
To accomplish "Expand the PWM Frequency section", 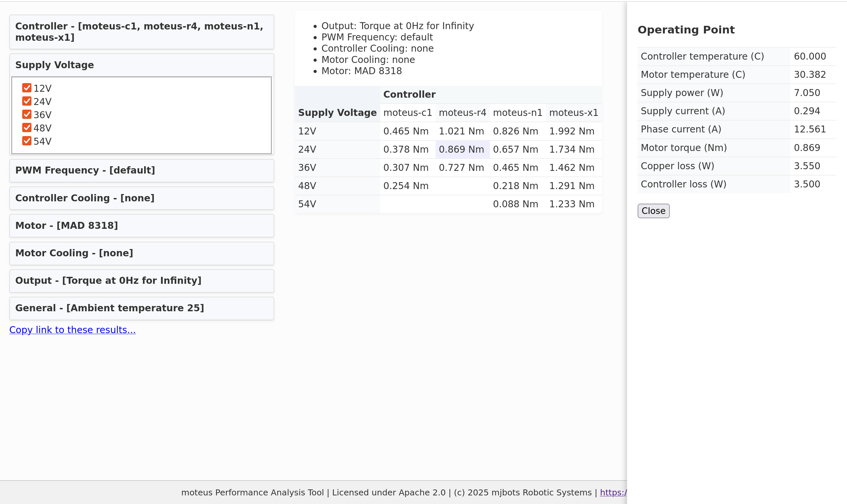I will point(142,171).
